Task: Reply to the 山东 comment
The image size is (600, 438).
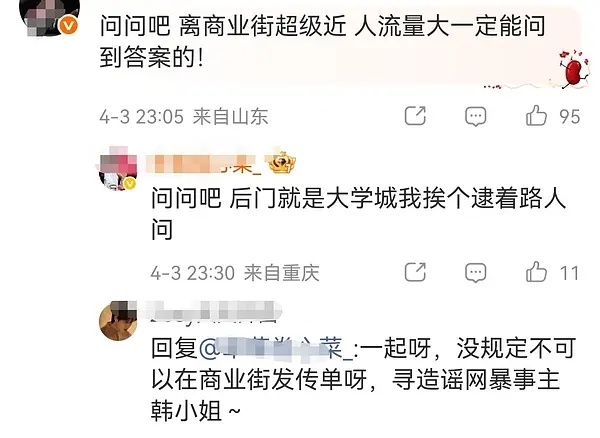Action: 476,116
